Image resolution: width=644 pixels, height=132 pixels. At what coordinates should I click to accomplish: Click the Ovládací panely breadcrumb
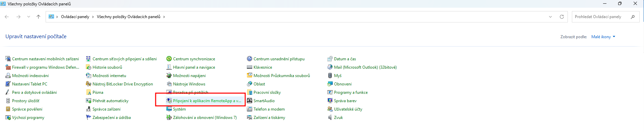point(75,17)
